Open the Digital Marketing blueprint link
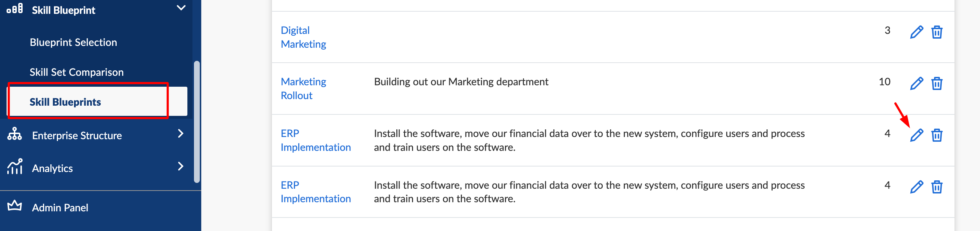Viewport: 980px width, 231px height. tap(303, 37)
